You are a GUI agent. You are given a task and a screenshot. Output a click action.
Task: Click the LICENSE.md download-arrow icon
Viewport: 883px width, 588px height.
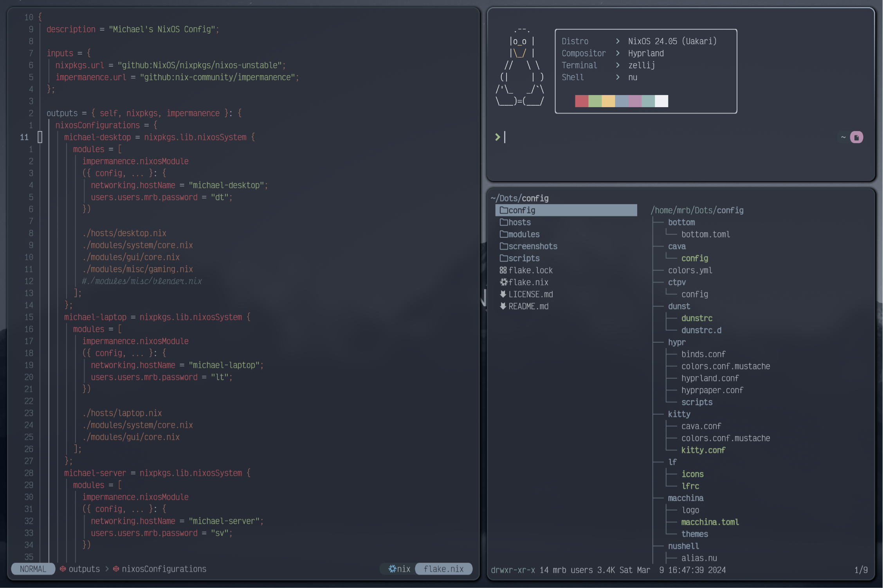coord(503,294)
